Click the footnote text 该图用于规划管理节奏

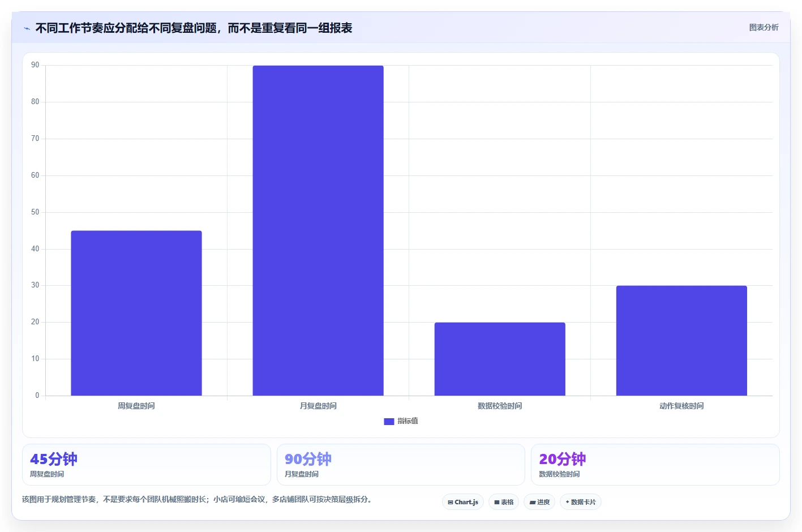click(59, 499)
